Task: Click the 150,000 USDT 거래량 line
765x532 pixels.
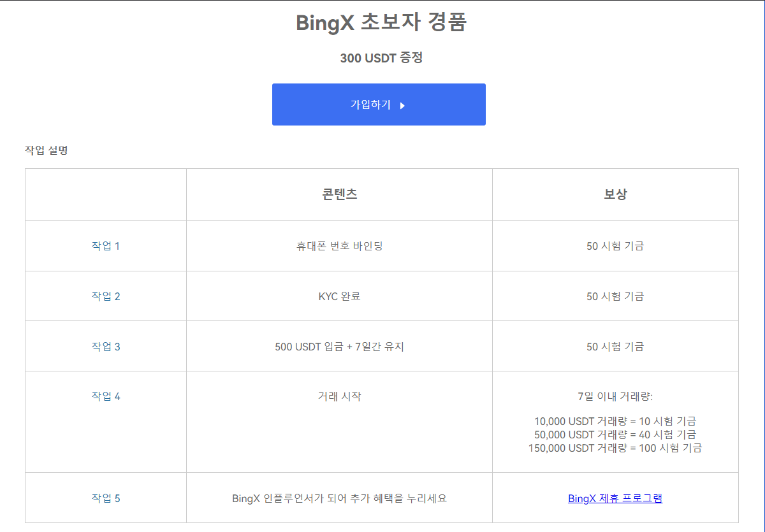Action: pyautogui.click(x=615, y=448)
